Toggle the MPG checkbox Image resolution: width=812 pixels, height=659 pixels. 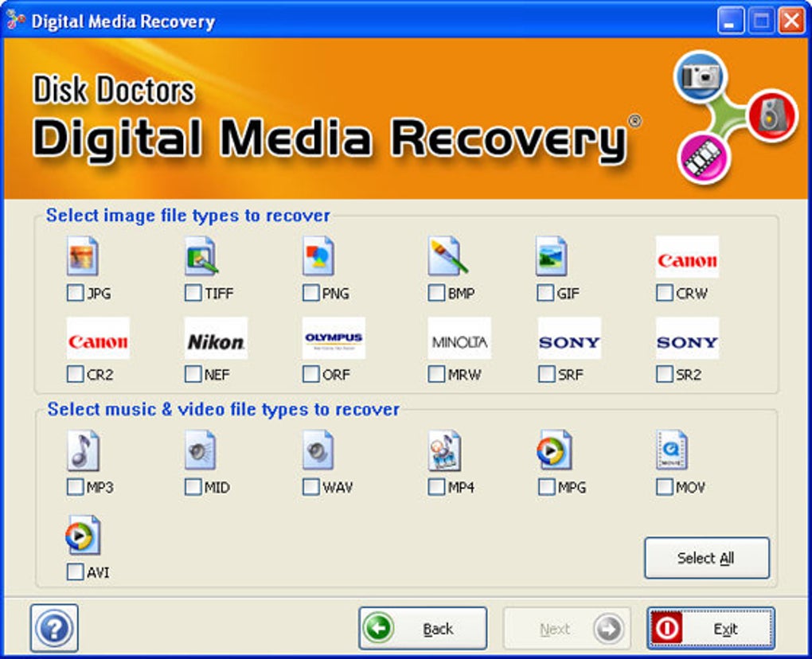(x=546, y=486)
